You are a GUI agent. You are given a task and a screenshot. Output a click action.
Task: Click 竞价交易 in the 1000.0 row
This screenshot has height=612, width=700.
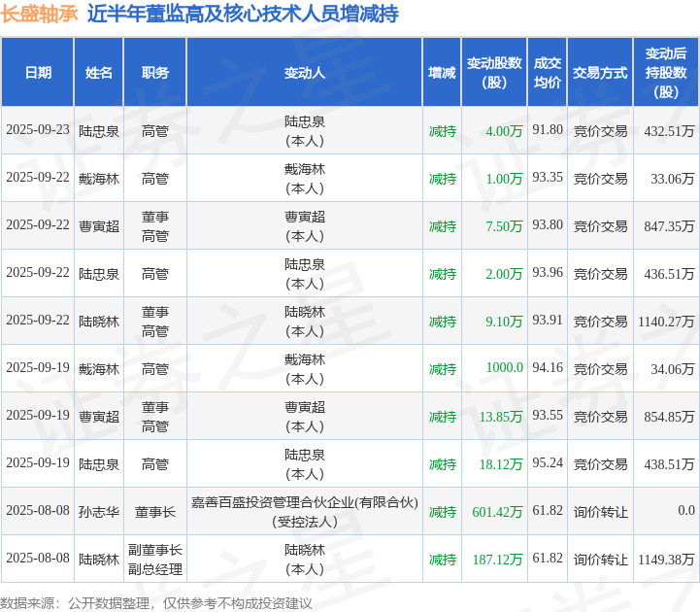point(600,369)
